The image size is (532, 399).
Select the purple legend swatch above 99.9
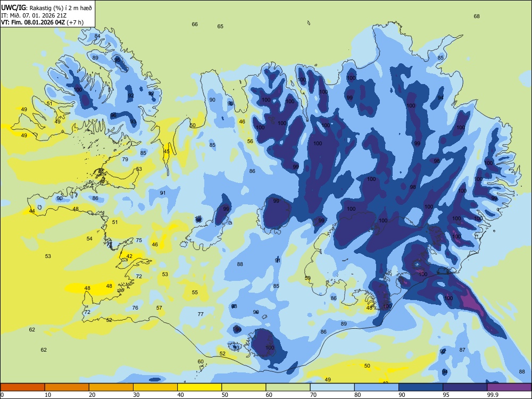(509, 387)
